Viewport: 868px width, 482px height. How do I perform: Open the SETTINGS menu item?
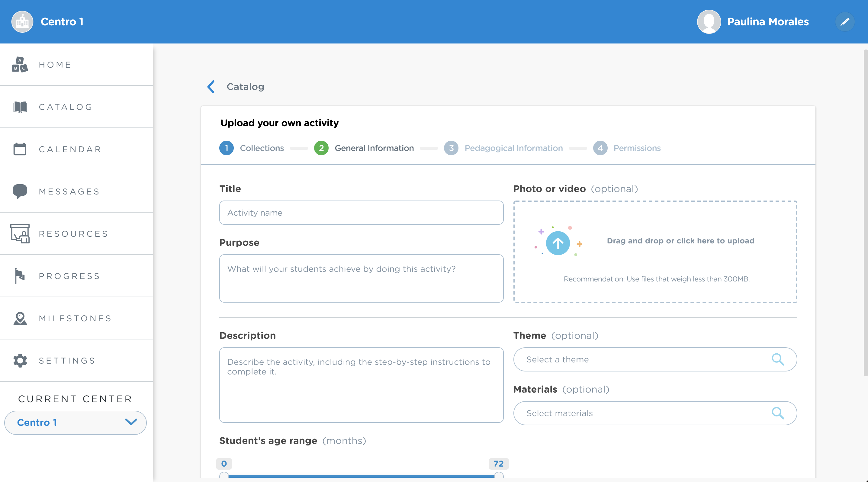pos(76,360)
